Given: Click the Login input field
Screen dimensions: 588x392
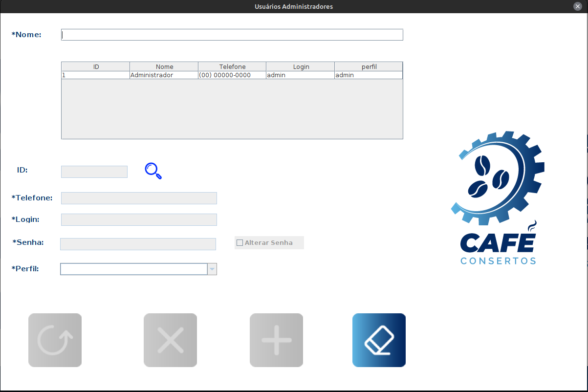Looking at the screenshot, I should (138, 219).
